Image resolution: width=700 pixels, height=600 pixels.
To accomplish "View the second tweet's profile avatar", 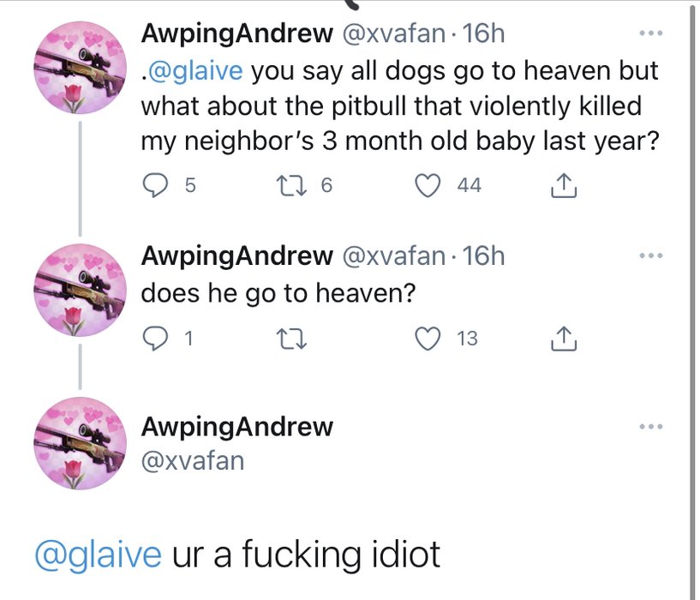I will pos(75,291).
